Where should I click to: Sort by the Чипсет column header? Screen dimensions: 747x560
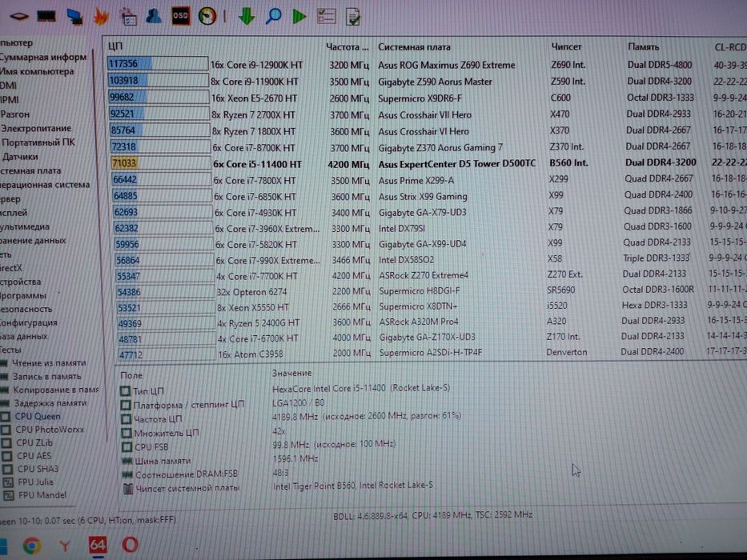tap(566, 46)
